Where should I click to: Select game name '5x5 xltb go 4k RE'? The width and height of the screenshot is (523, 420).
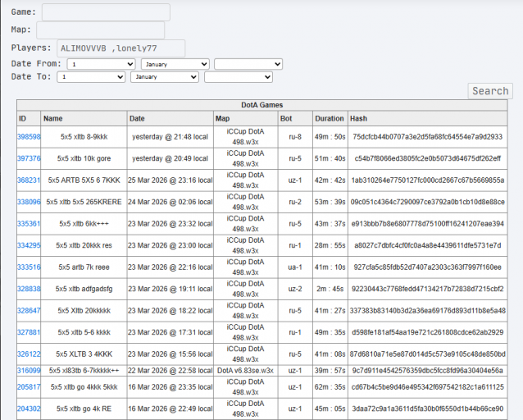84,409
